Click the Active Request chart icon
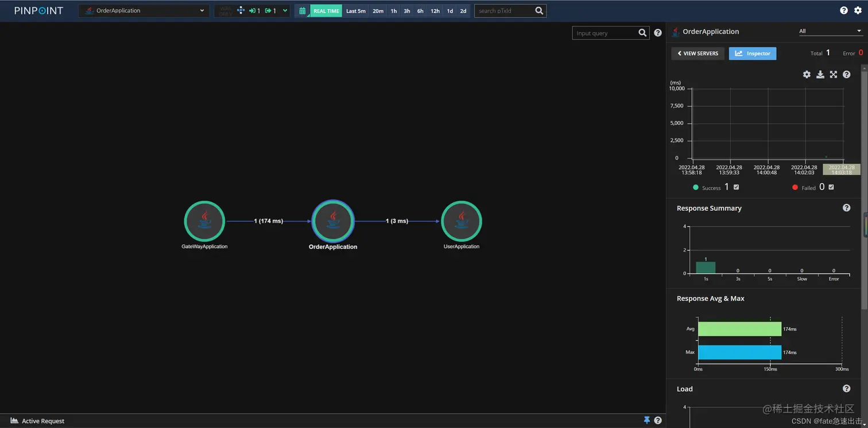The height and width of the screenshot is (428, 868). [x=14, y=421]
